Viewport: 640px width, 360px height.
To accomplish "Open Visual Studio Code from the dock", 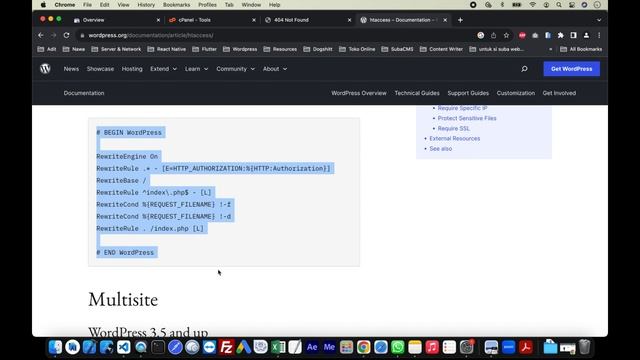I will point(124,347).
